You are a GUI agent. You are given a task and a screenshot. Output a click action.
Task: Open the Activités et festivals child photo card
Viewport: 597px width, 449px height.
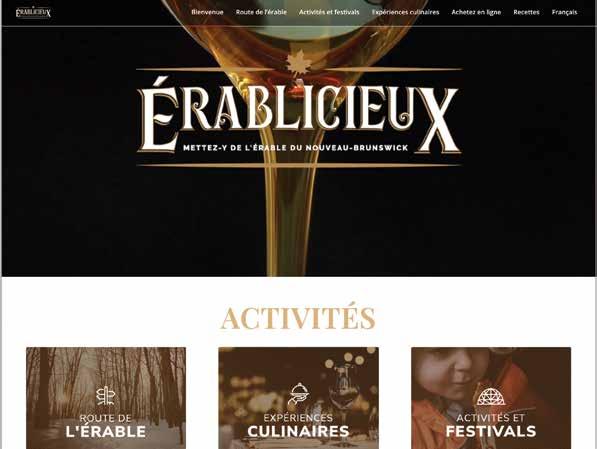(491, 398)
